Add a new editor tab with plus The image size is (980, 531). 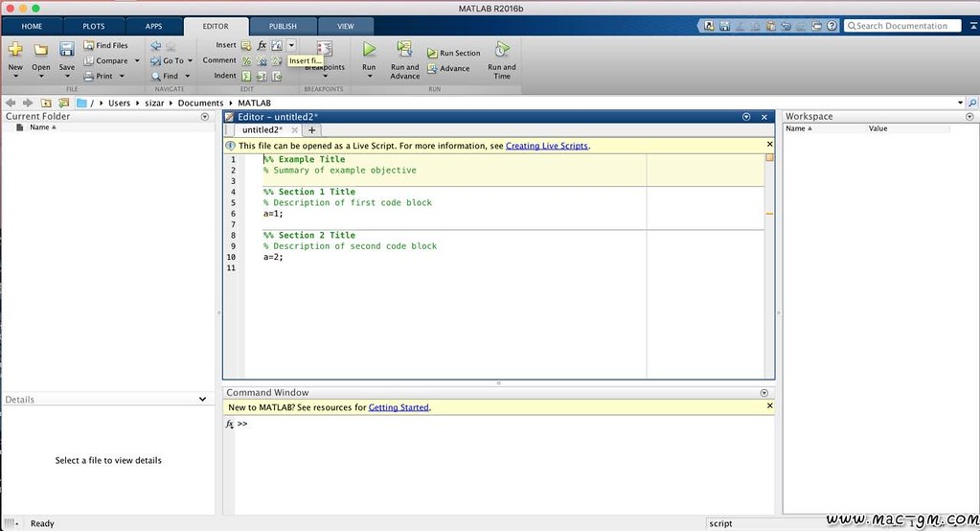tap(312, 130)
